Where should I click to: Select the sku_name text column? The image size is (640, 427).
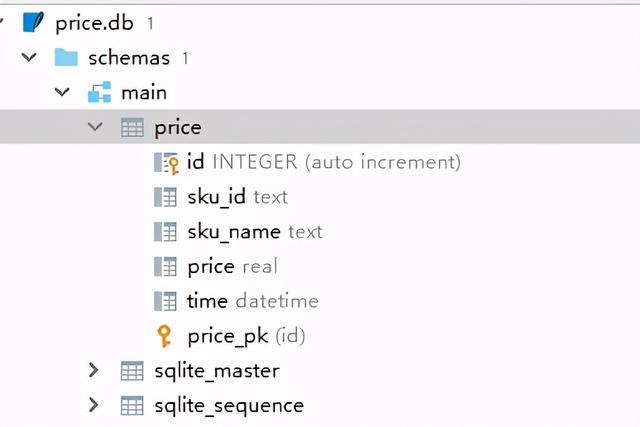pos(254,232)
